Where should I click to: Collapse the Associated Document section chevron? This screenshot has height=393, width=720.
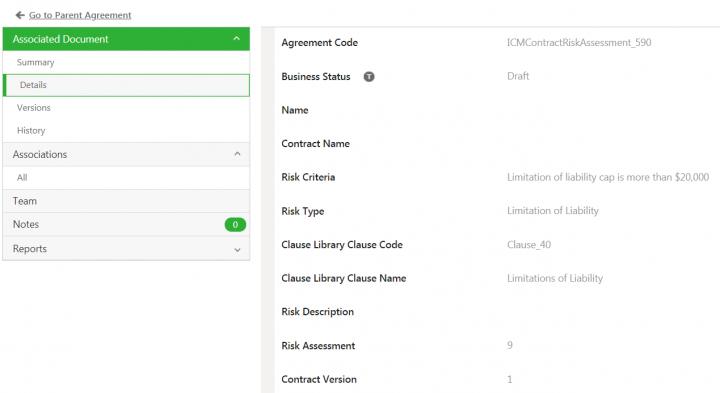pyautogui.click(x=236, y=39)
